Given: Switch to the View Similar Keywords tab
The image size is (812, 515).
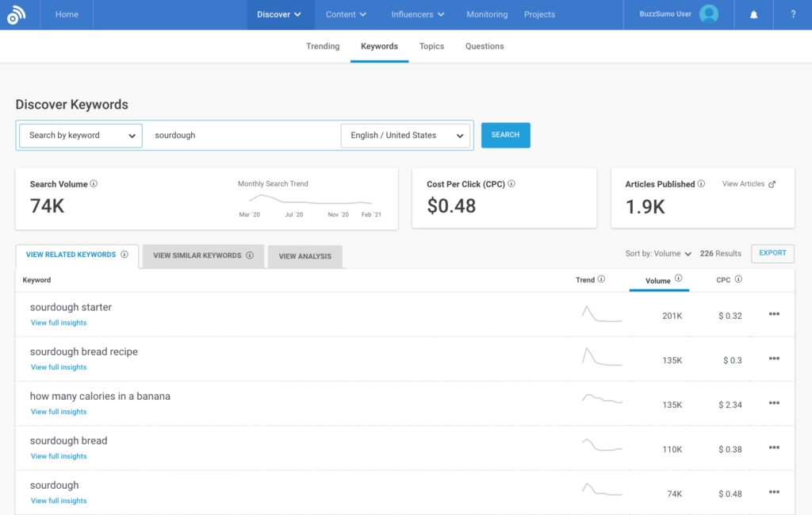Looking at the screenshot, I should click(197, 256).
